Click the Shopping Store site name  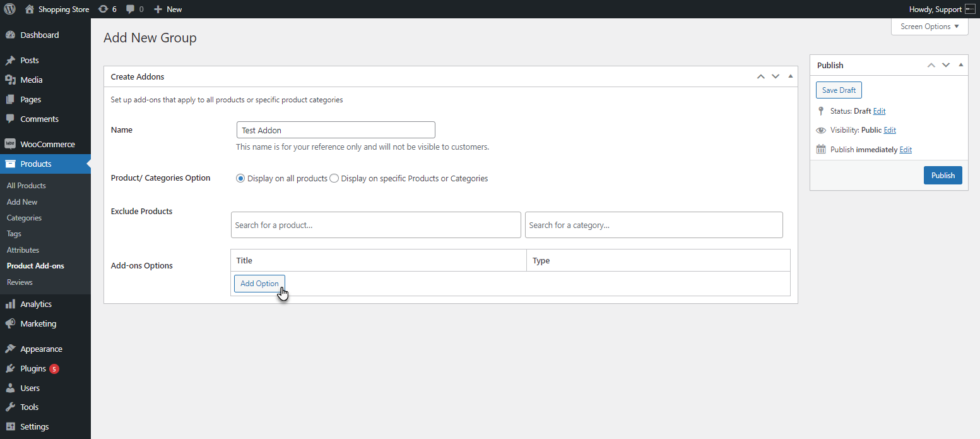tap(64, 9)
